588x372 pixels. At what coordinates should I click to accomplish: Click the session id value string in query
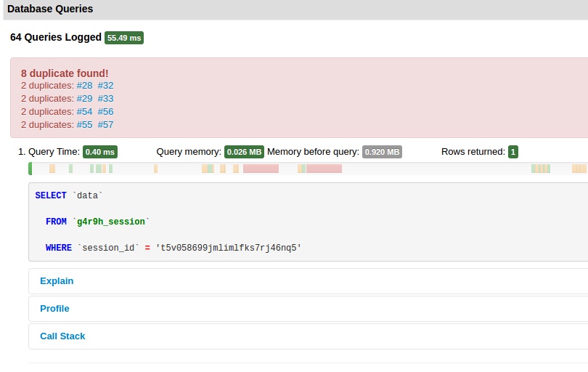pos(229,248)
